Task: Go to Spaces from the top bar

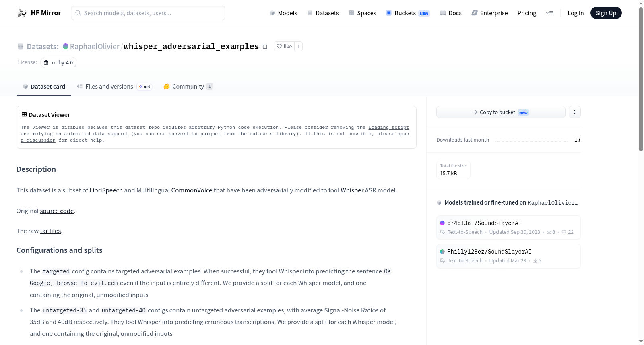Action: tap(362, 13)
